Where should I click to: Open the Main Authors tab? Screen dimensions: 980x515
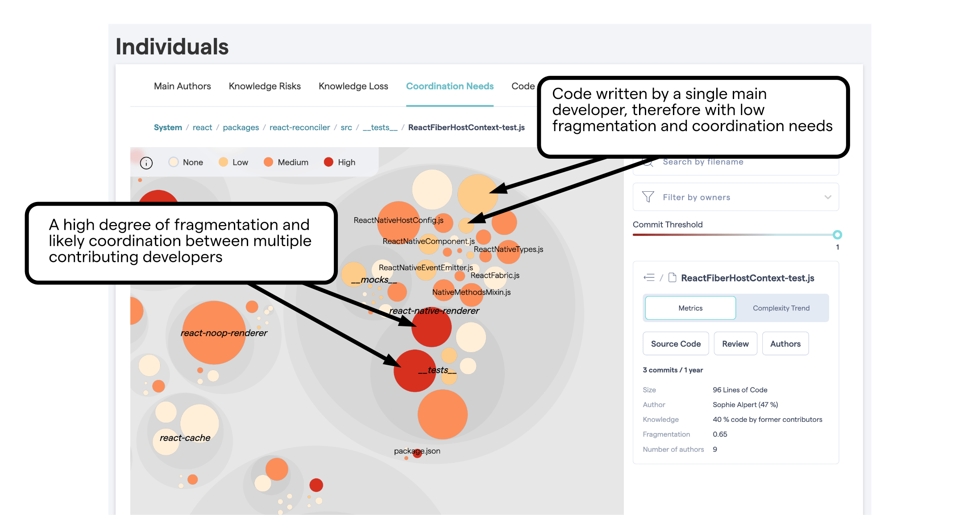(x=182, y=86)
